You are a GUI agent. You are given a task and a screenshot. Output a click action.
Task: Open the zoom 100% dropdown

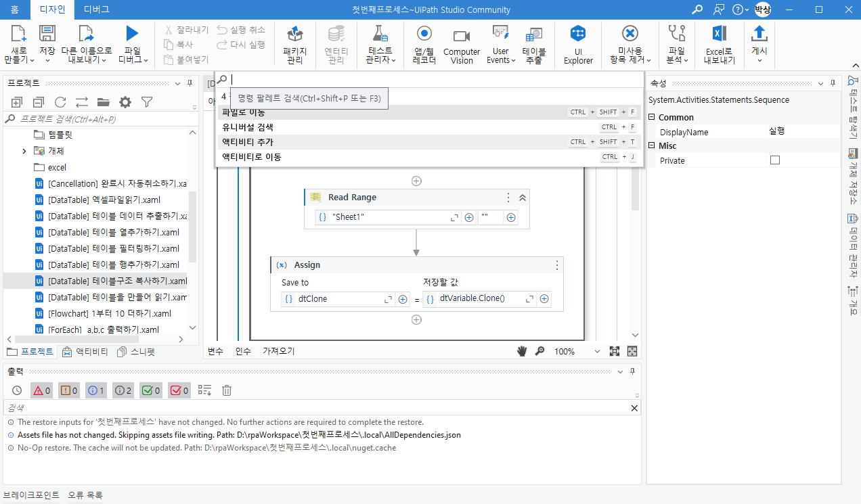click(x=597, y=351)
